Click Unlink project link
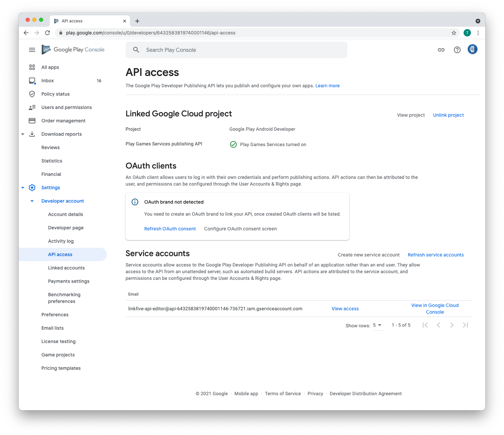The width and height of the screenshot is (504, 435). coord(448,115)
